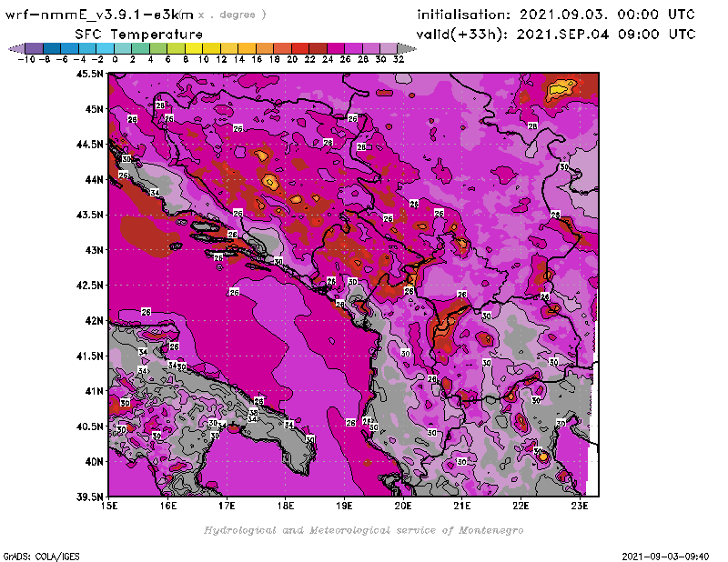Click the orchid swatch between 28 and 30
728x562 pixels.
[371, 48]
